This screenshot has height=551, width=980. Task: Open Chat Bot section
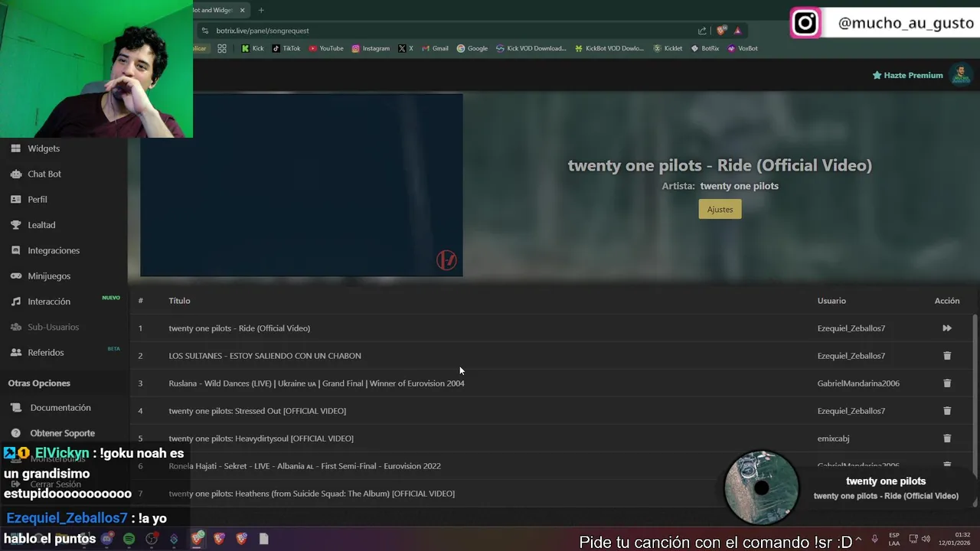pos(44,174)
